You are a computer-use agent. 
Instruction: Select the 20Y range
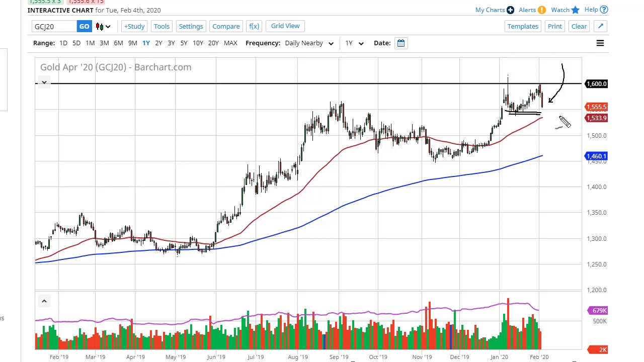click(213, 43)
